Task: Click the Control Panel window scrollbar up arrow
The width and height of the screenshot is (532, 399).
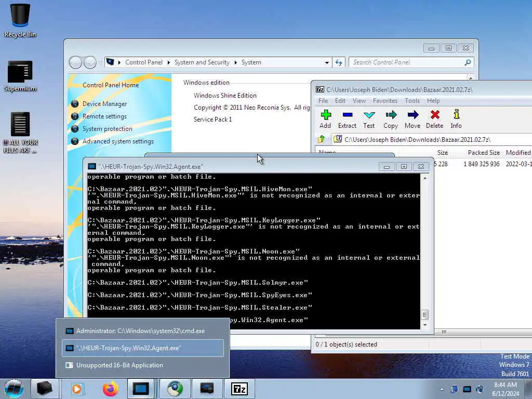Action: pos(471,78)
